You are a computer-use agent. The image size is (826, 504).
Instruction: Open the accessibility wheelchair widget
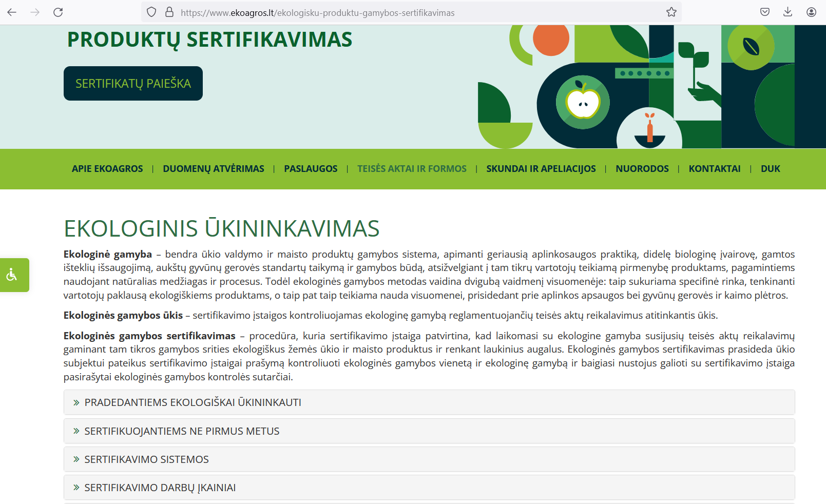coord(14,275)
